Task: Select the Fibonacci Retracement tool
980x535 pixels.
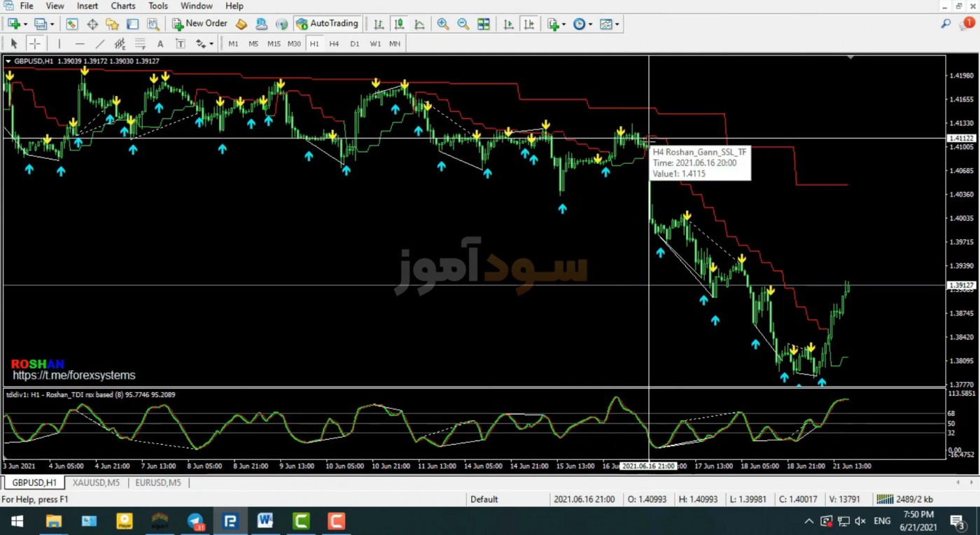Action: click(140, 43)
